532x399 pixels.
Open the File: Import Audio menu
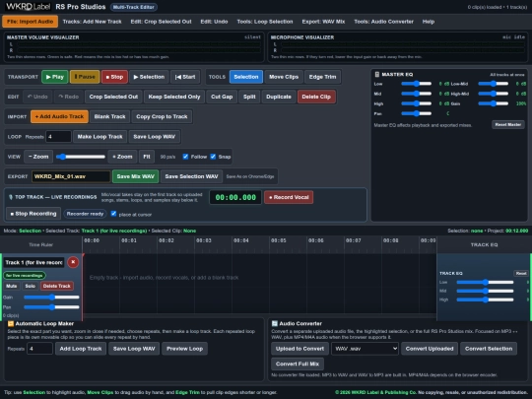pos(30,22)
